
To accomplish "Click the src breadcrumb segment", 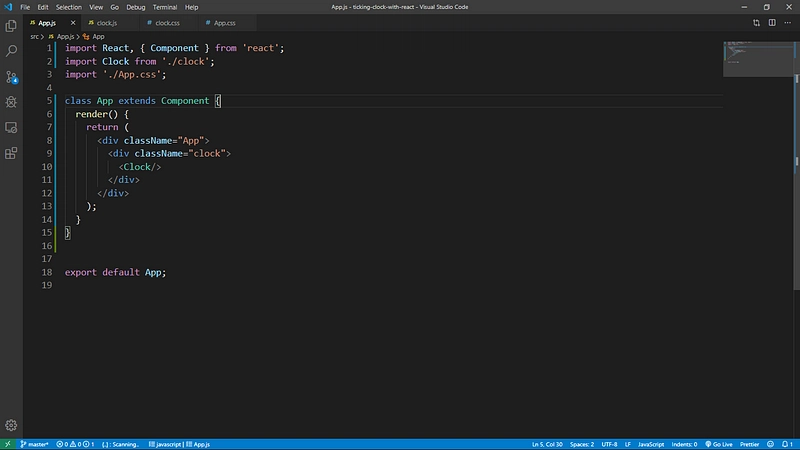I will tap(34, 37).
